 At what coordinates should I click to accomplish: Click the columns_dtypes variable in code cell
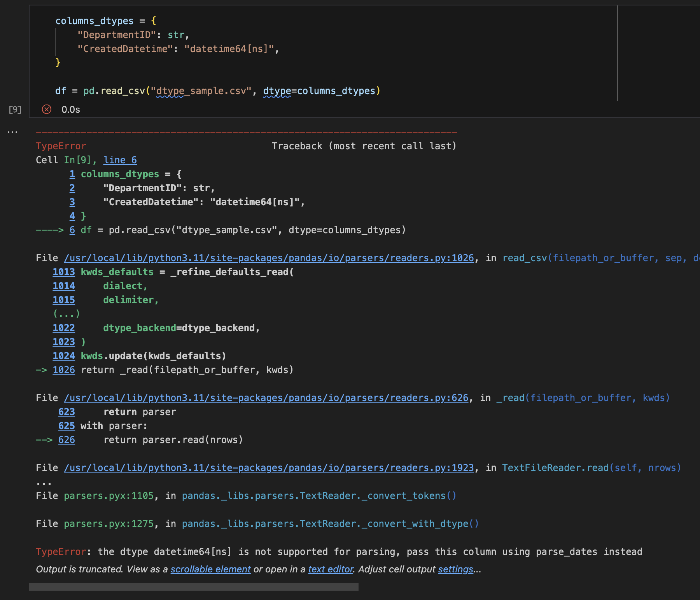coord(94,21)
